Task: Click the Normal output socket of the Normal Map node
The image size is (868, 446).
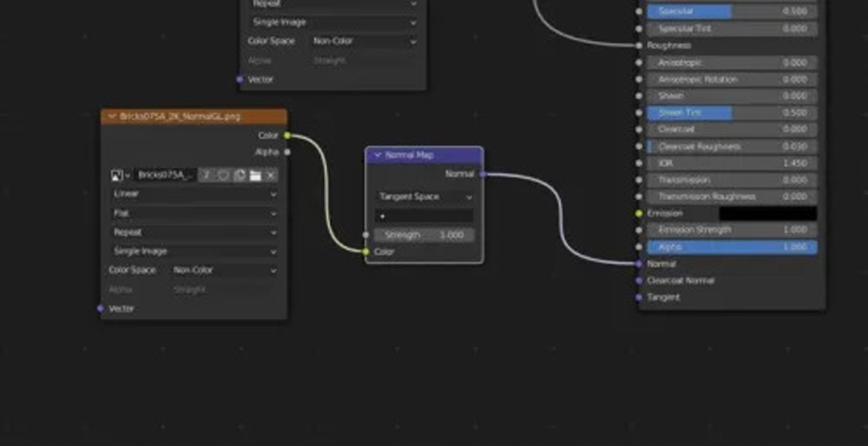Action: click(x=483, y=174)
